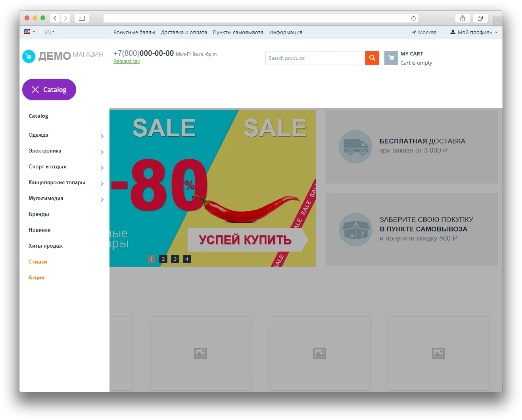
Task: Open the Мой профиль dropdown menu
Action: click(x=474, y=32)
